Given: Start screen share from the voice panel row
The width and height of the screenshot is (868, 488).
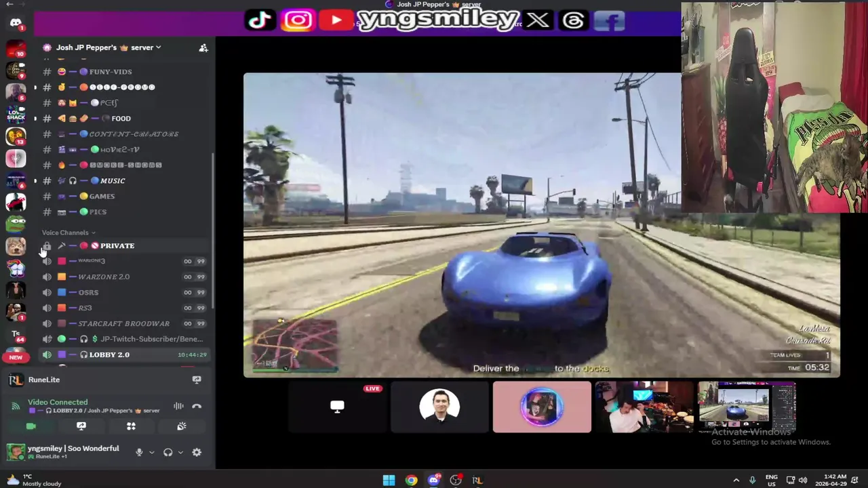Looking at the screenshot, I should click(x=81, y=426).
